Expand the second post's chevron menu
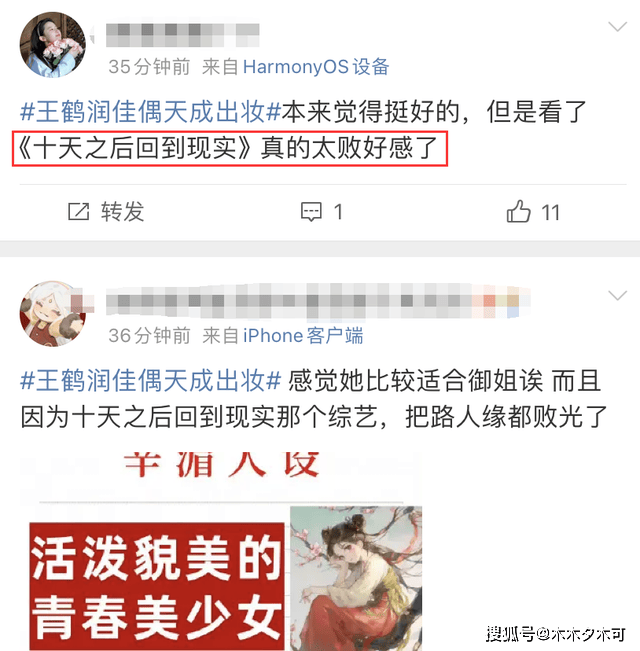The image size is (640, 651). click(x=617, y=296)
